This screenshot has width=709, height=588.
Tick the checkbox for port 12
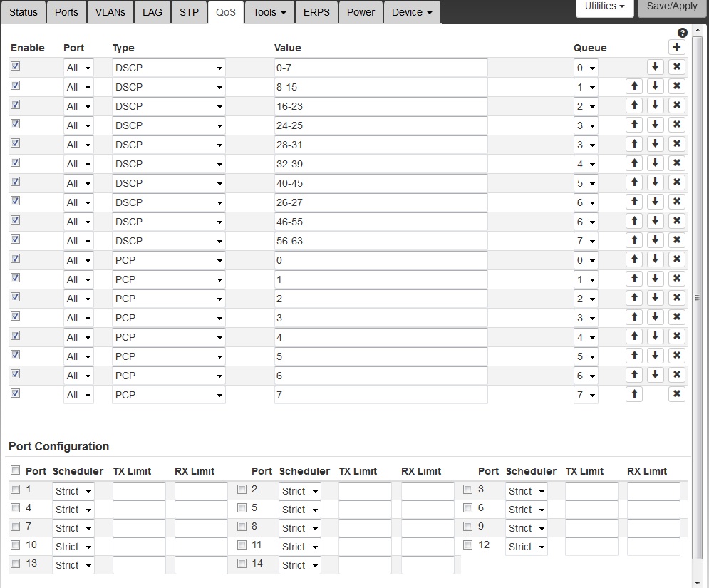[468, 545]
